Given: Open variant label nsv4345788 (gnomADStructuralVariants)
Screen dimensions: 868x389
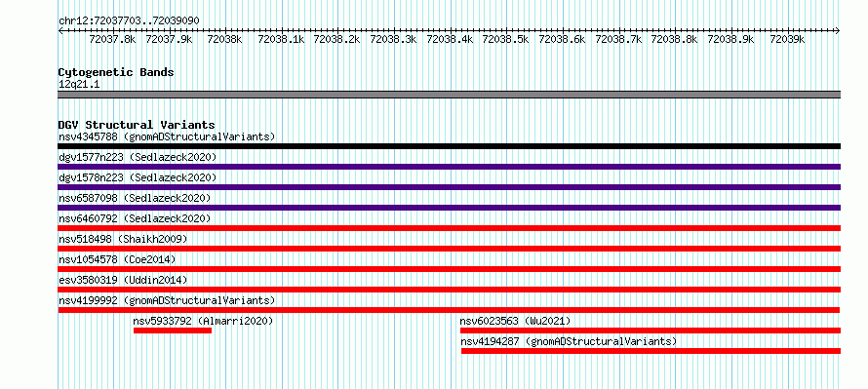Looking at the screenshot, I should pos(167,136).
